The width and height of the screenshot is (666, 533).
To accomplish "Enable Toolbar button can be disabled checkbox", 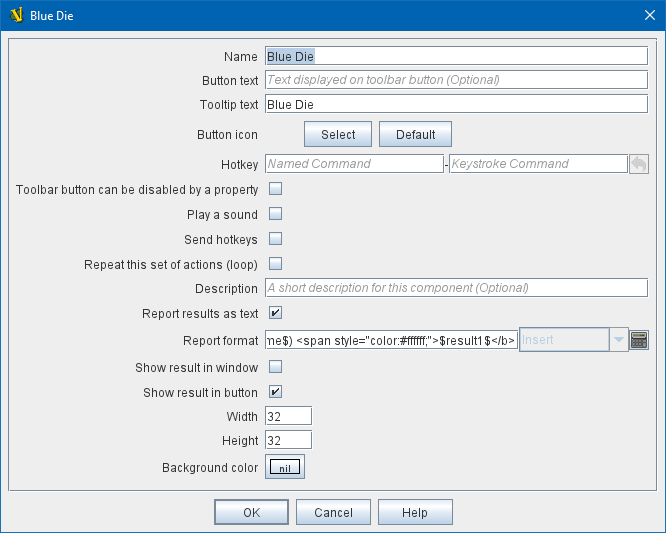I will 275,189.
